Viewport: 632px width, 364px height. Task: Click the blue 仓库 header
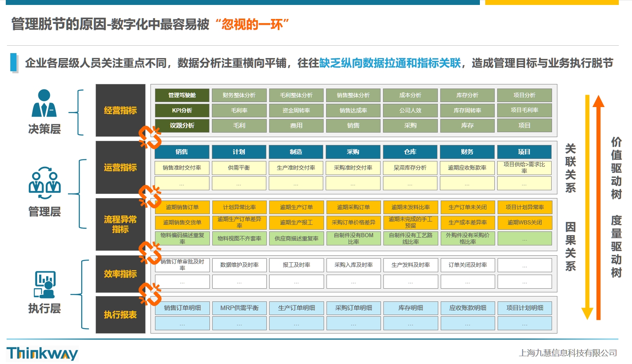tap(410, 152)
